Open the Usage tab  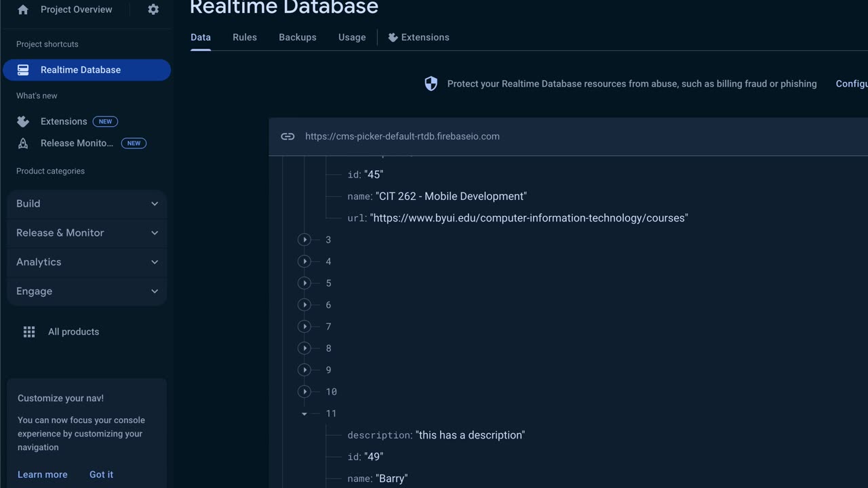(352, 37)
